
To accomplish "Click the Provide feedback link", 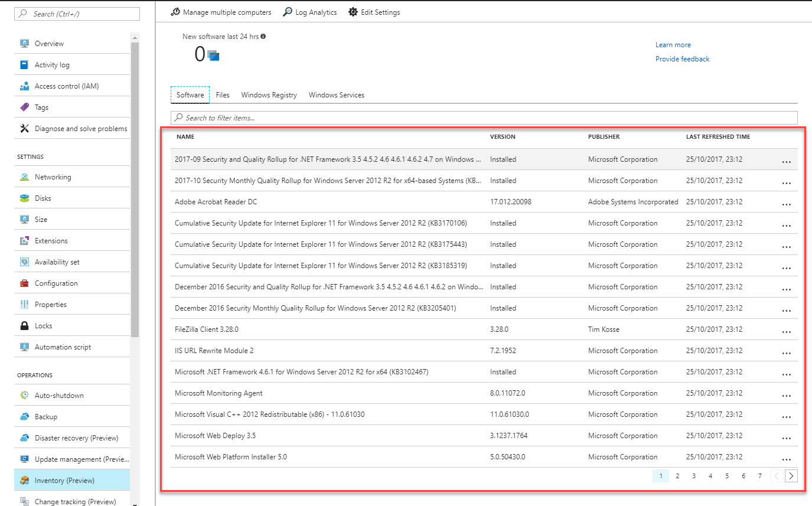I will pyautogui.click(x=682, y=58).
